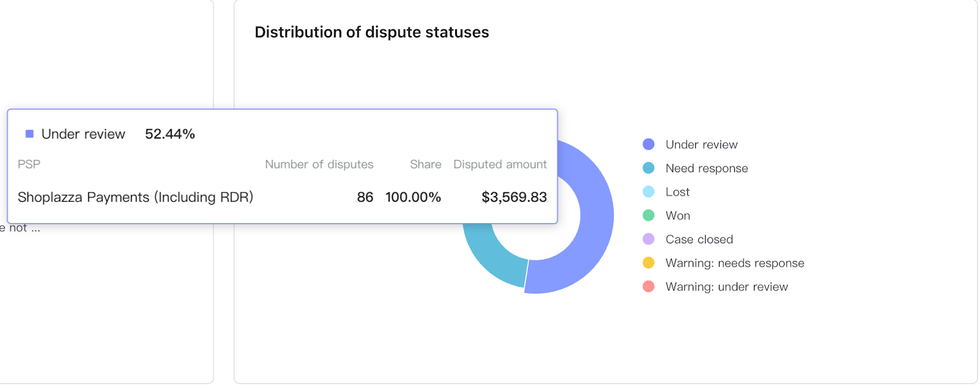Toggle the Lost legend label
Viewport: 980px width, 388px height.
[x=677, y=192]
